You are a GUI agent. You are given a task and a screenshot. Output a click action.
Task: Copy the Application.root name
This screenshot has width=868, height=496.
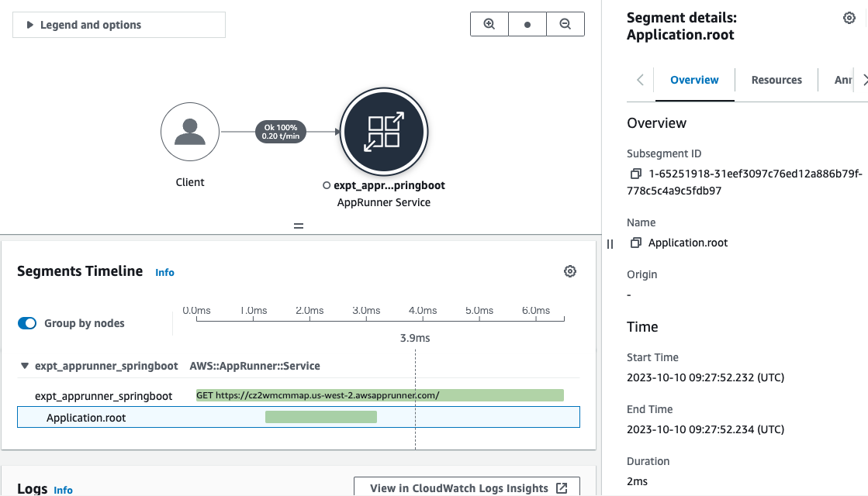tap(635, 243)
